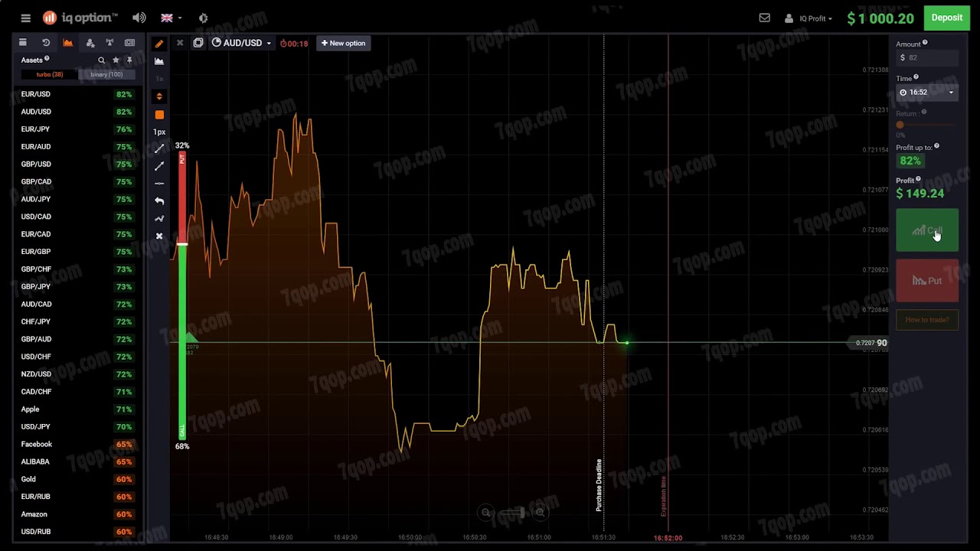The width and height of the screenshot is (980, 551).
Task: Click the chart zoom-in magnifier
Action: (541, 513)
